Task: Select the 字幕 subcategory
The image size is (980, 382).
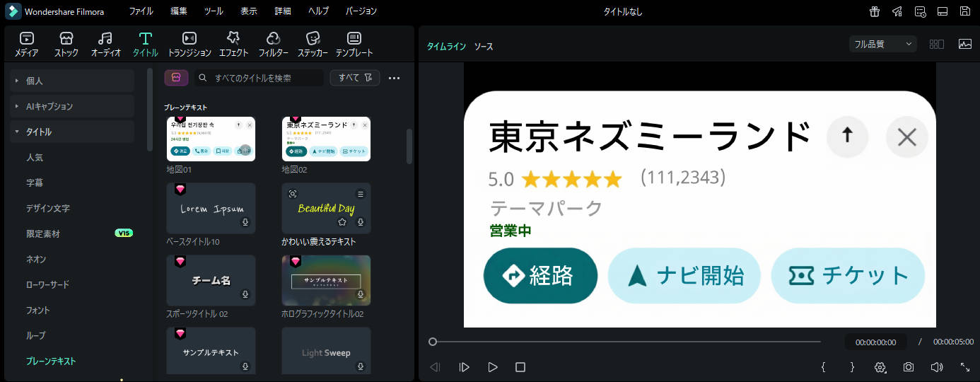Action: point(35,183)
